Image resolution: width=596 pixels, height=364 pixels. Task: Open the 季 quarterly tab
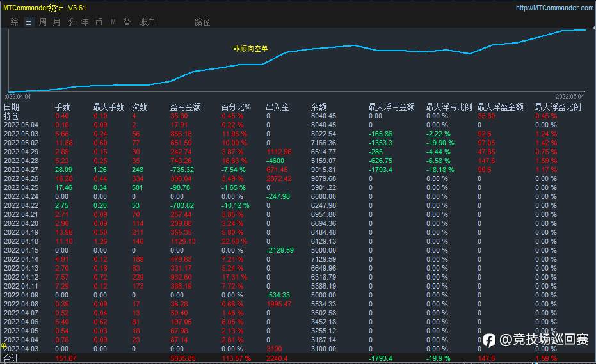[70, 22]
